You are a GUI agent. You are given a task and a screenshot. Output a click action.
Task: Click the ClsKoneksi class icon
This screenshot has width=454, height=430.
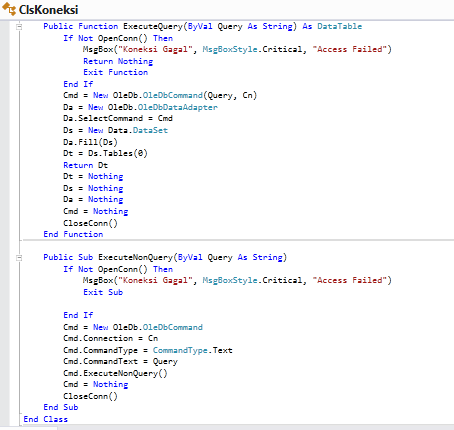pos(9,9)
